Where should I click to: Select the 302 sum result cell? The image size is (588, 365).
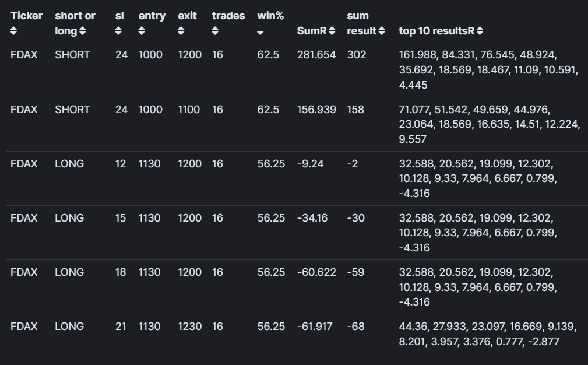(x=356, y=55)
